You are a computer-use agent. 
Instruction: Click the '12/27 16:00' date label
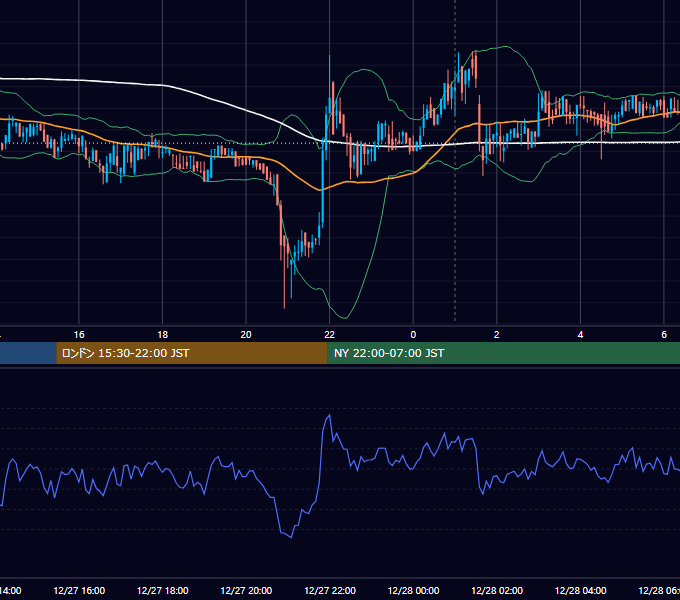(79, 590)
